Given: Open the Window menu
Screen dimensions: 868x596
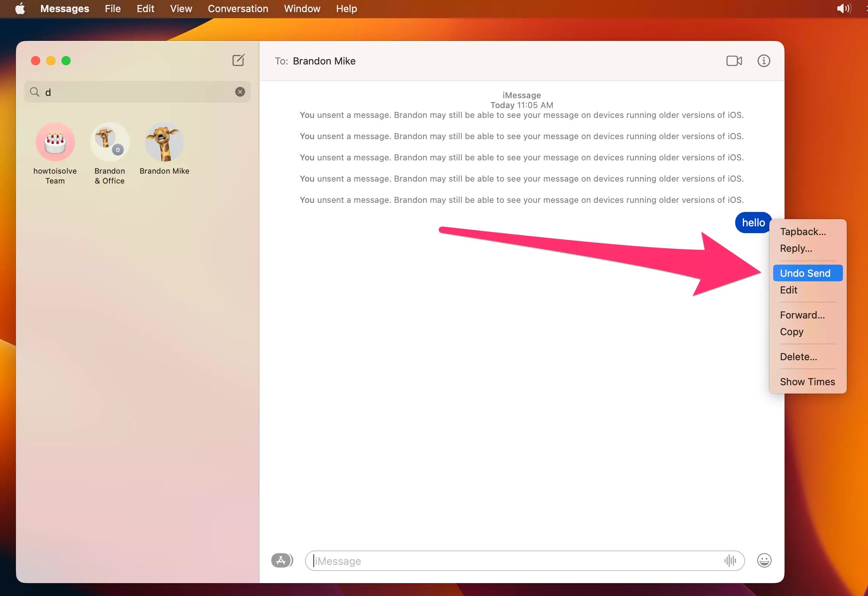Looking at the screenshot, I should click(x=302, y=8).
